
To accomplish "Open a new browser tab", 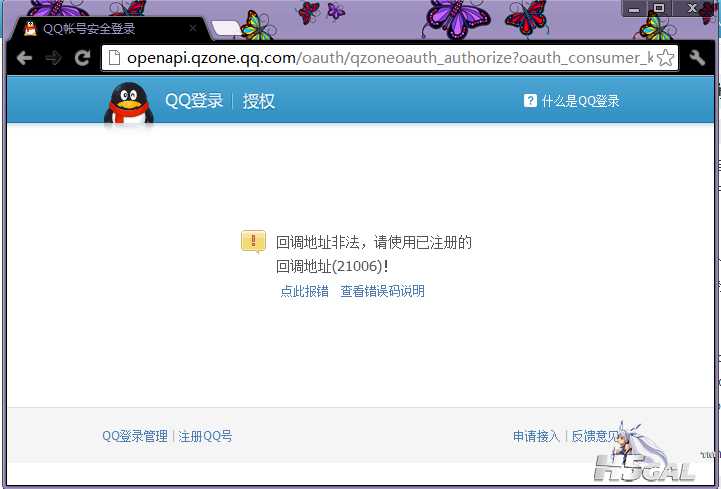I will (228, 28).
